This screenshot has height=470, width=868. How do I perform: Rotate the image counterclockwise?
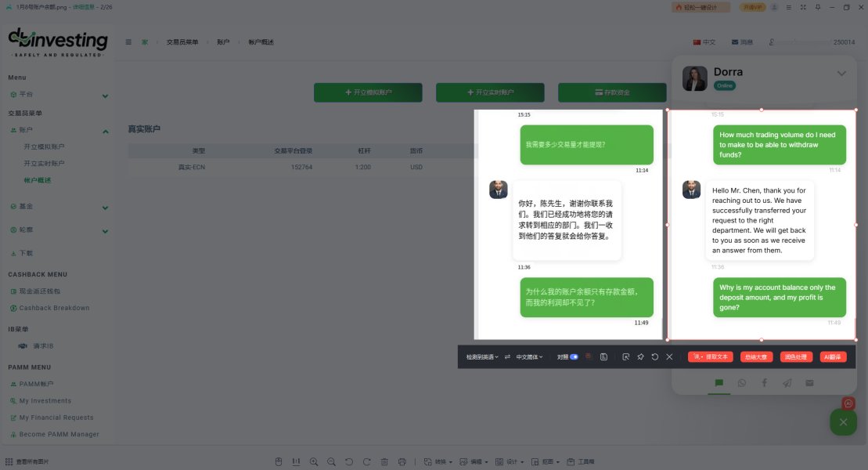[349, 461]
